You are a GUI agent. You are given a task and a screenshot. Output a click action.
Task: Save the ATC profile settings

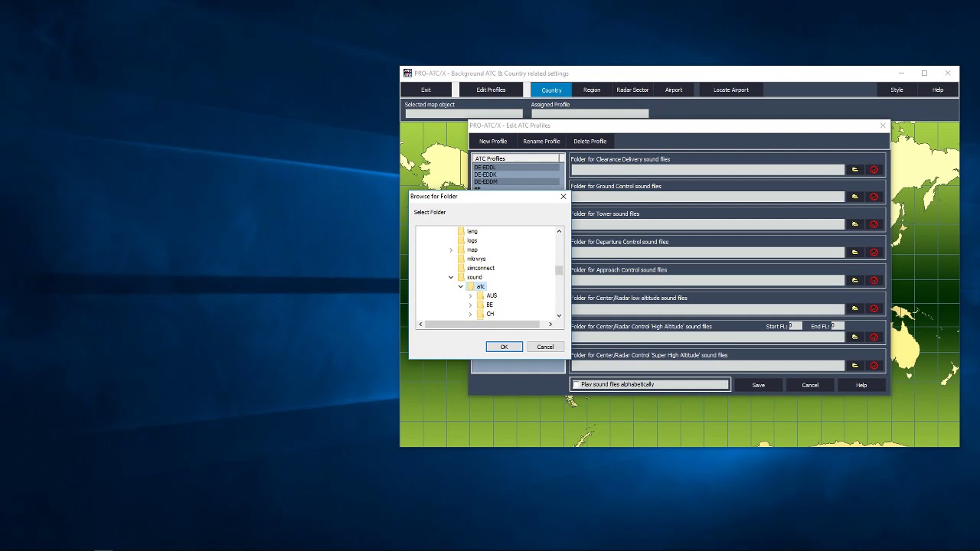click(758, 385)
